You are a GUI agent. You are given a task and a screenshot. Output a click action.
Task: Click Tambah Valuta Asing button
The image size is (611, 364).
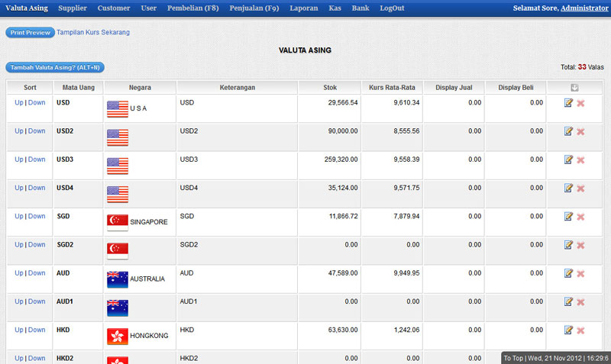[56, 68]
